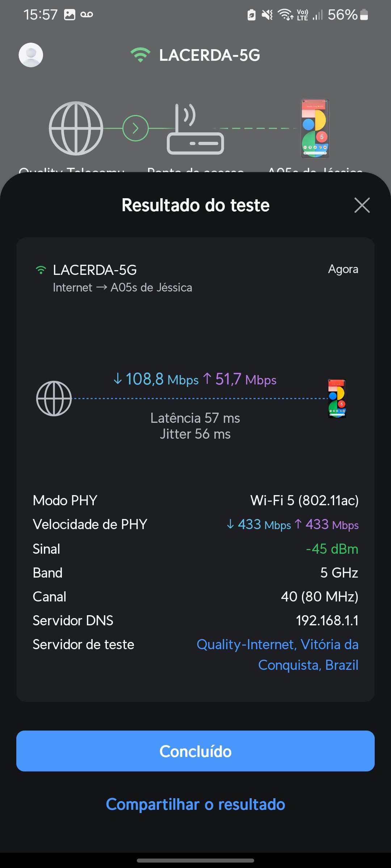Tap the DNS server address 192.168.1.1
391x868 pixels.
point(327,620)
